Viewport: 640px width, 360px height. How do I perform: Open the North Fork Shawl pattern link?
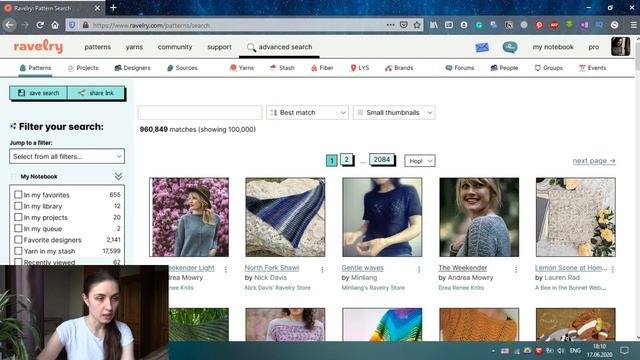pos(272,268)
